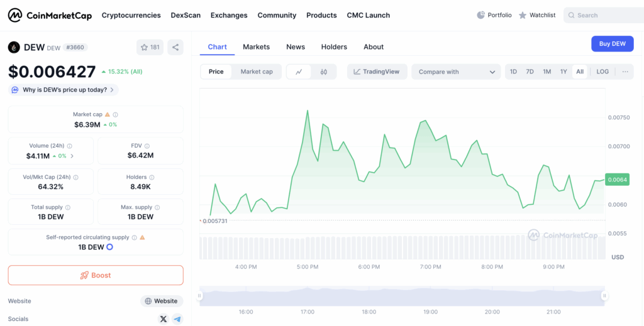Toggle the LOG scale option
This screenshot has width=644, height=326.
(602, 72)
